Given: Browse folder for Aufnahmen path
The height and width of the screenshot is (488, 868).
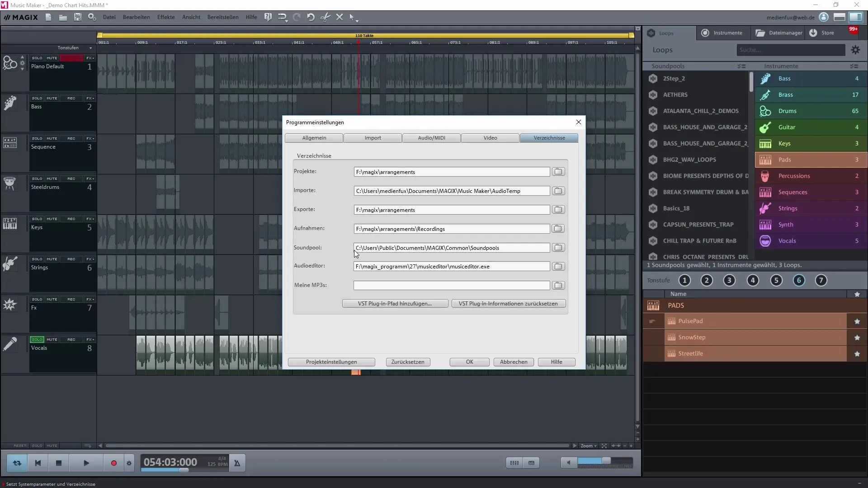Looking at the screenshot, I should tap(558, 229).
